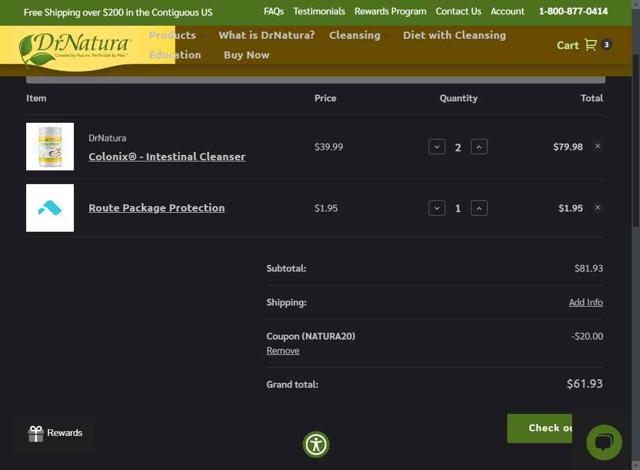Remove Colonix item with X icon
Screen dimensions: 640x470
pyautogui.click(x=598, y=146)
